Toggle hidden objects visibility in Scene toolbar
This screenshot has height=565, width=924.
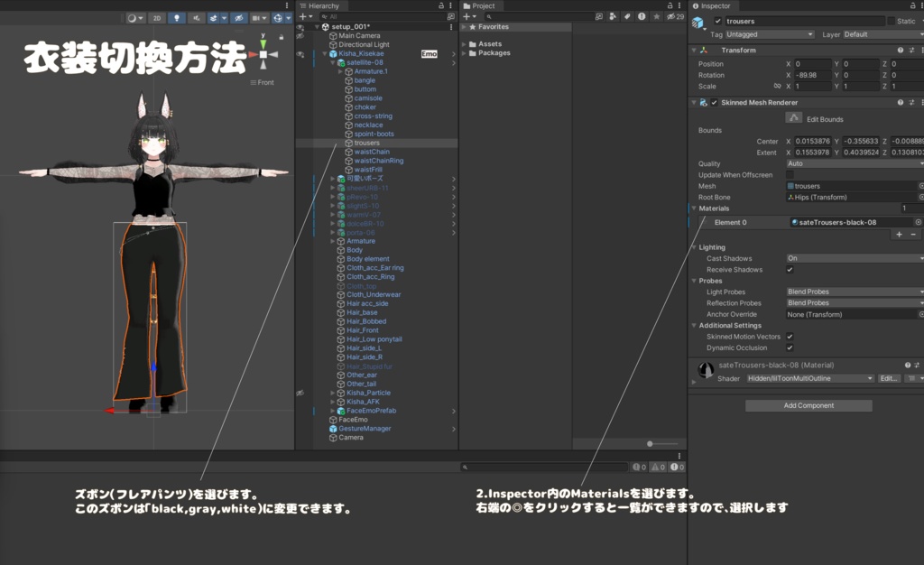[238, 18]
